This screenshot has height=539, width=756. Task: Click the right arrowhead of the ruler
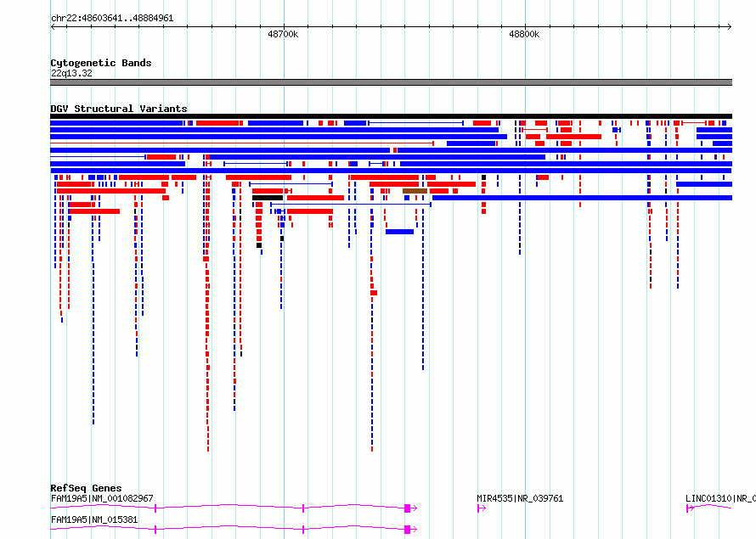pos(730,26)
